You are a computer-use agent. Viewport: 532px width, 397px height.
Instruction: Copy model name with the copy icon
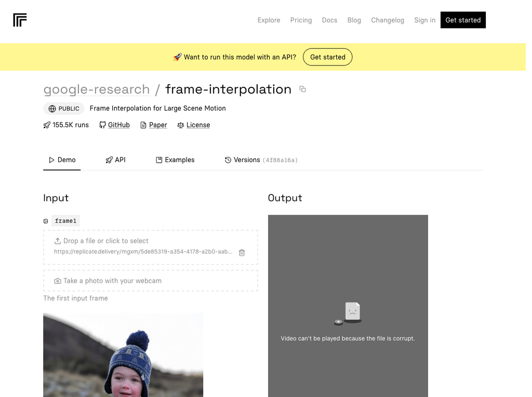click(x=302, y=89)
